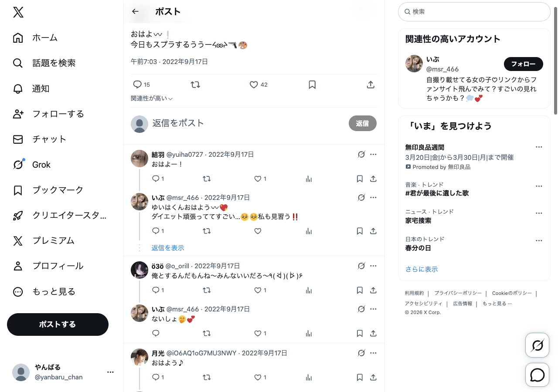Open the floating chat bubble button
The image size is (558, 392).
tap(538, 375)
